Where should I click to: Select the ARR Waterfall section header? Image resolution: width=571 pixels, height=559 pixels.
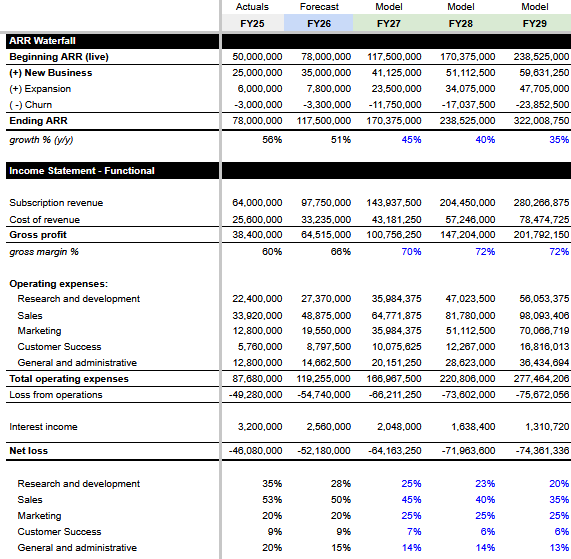point(113,41)
